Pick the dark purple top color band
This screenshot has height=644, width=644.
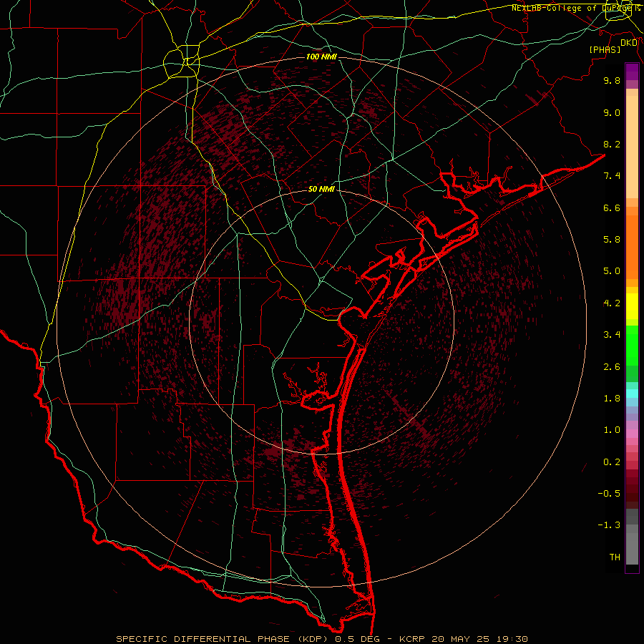632,72
